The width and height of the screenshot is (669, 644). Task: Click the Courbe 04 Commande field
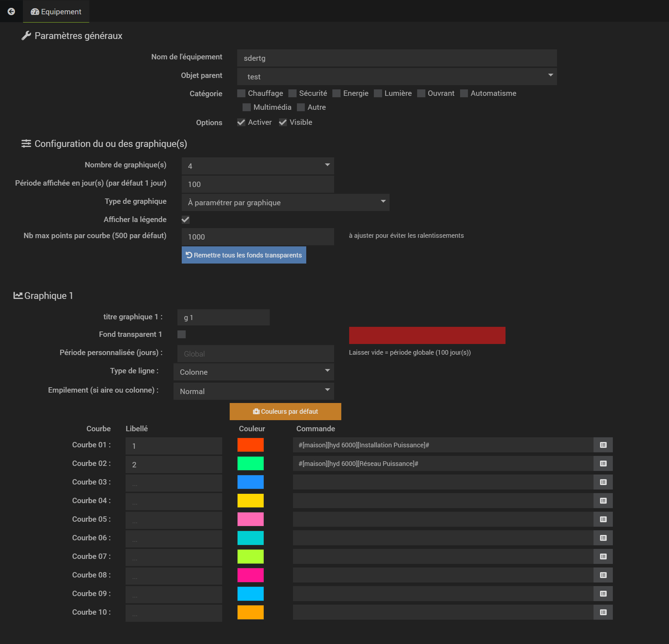443,501
